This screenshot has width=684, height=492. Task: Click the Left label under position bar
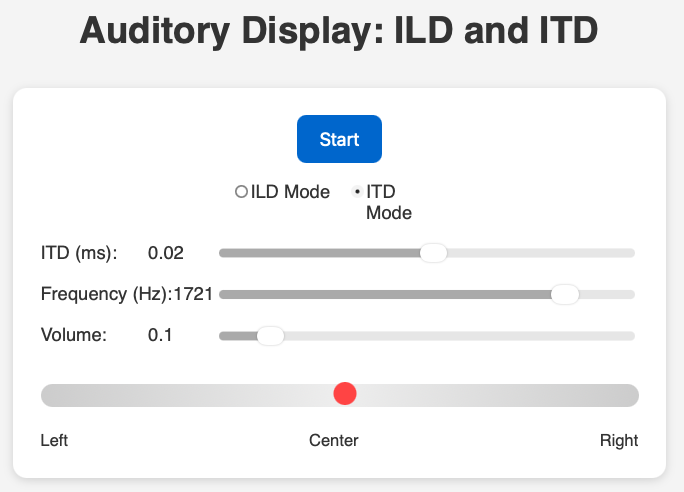pos(54,441)
